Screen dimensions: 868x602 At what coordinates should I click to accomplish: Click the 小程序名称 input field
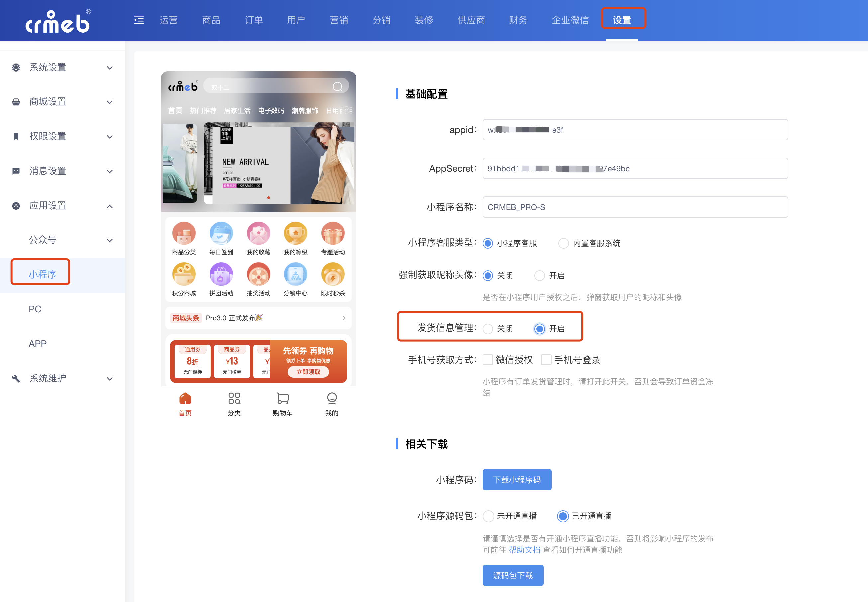635,207
